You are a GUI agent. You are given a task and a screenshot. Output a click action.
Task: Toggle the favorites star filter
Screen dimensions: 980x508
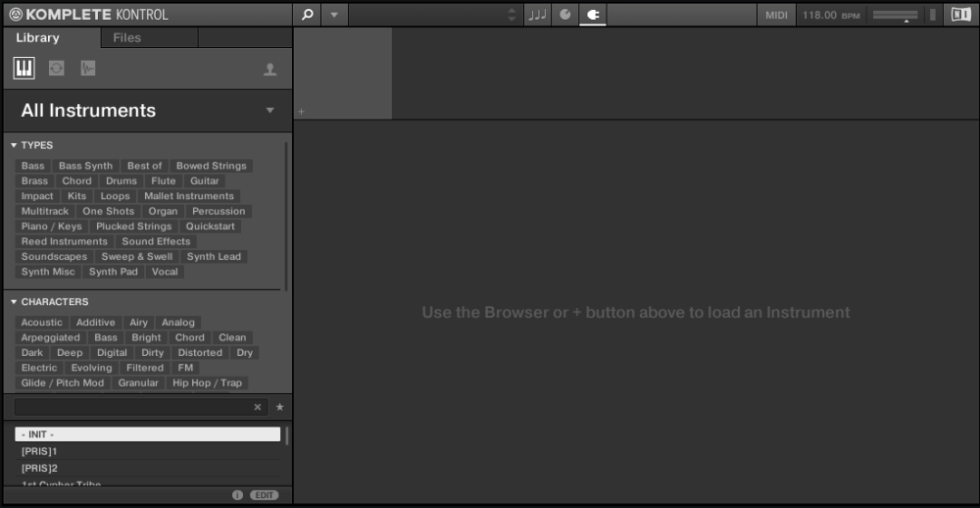pyautogui.click(x=280, y=407)
